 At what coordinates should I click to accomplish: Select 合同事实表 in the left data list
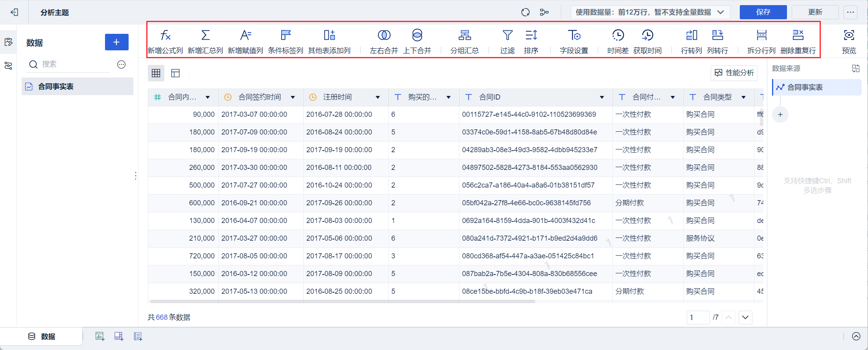(x=77, y=87)
